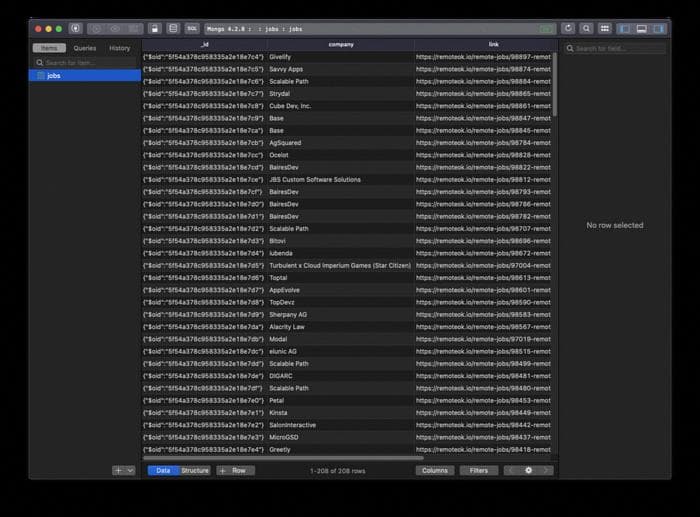
Task: Open the grid apps icon in toolbar
Action: 605,29
